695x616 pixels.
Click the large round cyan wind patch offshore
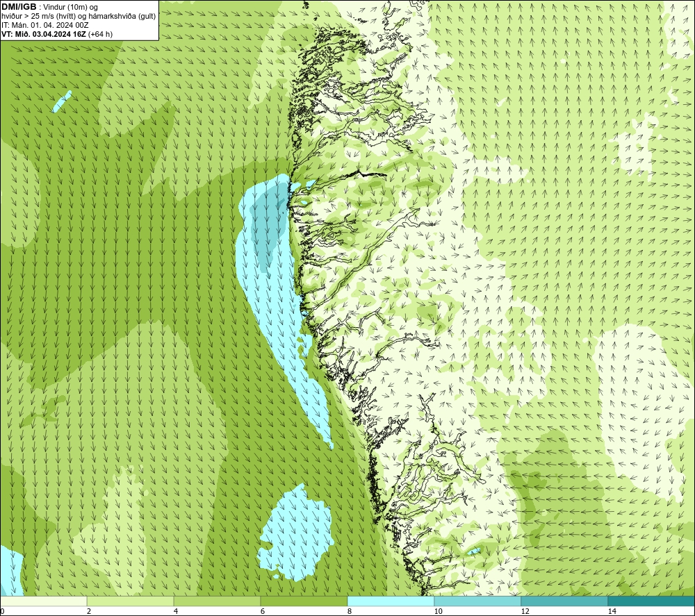[x=295, y=533]
